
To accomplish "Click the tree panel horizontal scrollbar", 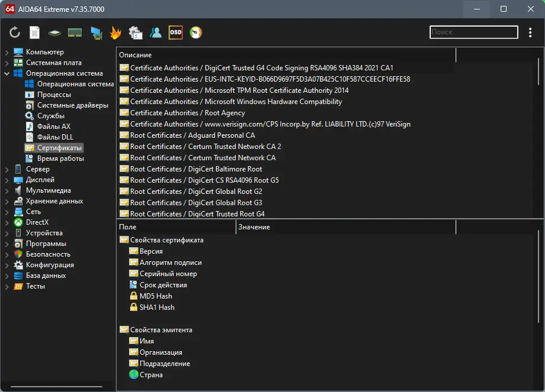I will tap(56, 386).
